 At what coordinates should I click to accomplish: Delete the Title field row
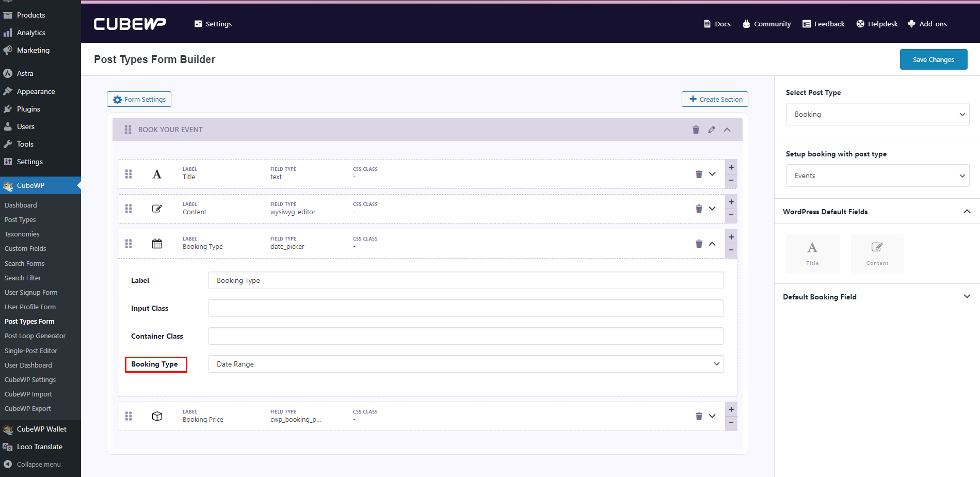(699, 174)
